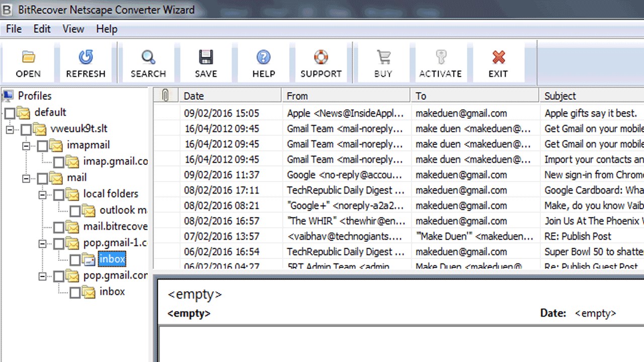Screen dimensions: 644x362
Task: Tick the imapmail checkbox
Action: click(43, 145)
